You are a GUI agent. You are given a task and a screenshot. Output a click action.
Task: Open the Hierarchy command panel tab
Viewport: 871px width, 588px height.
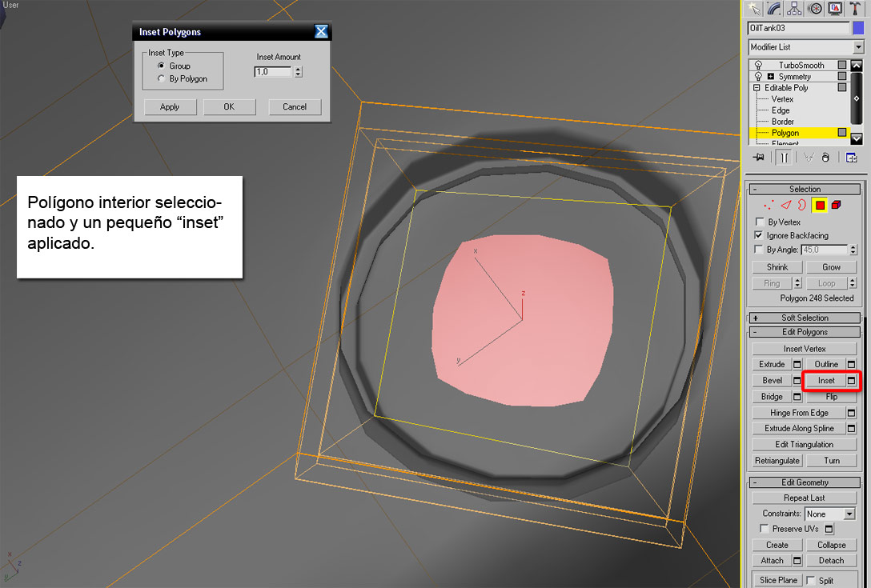794,8
